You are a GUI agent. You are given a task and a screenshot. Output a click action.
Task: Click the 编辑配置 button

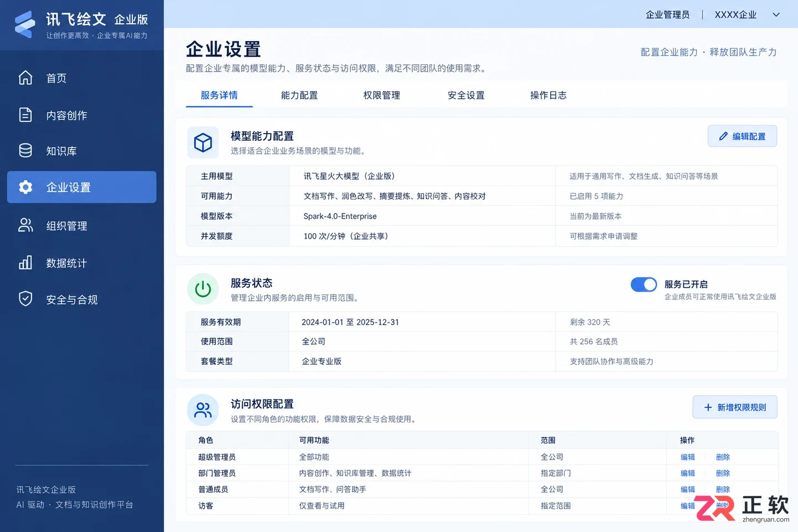click(x=742, y=136)
